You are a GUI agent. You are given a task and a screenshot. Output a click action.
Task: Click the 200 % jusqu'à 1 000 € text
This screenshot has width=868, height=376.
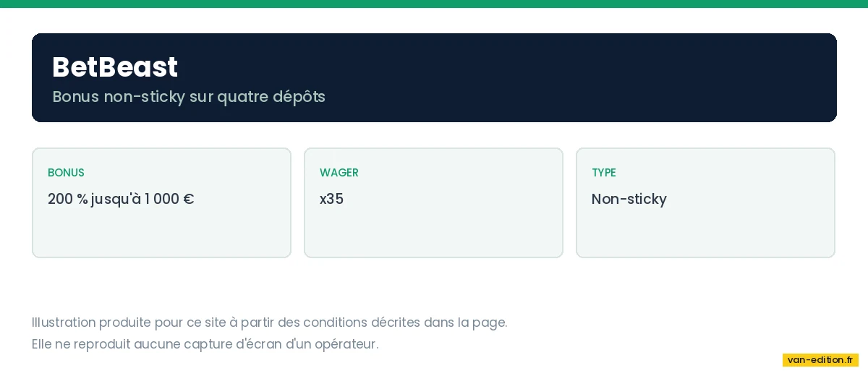(121, 199)
